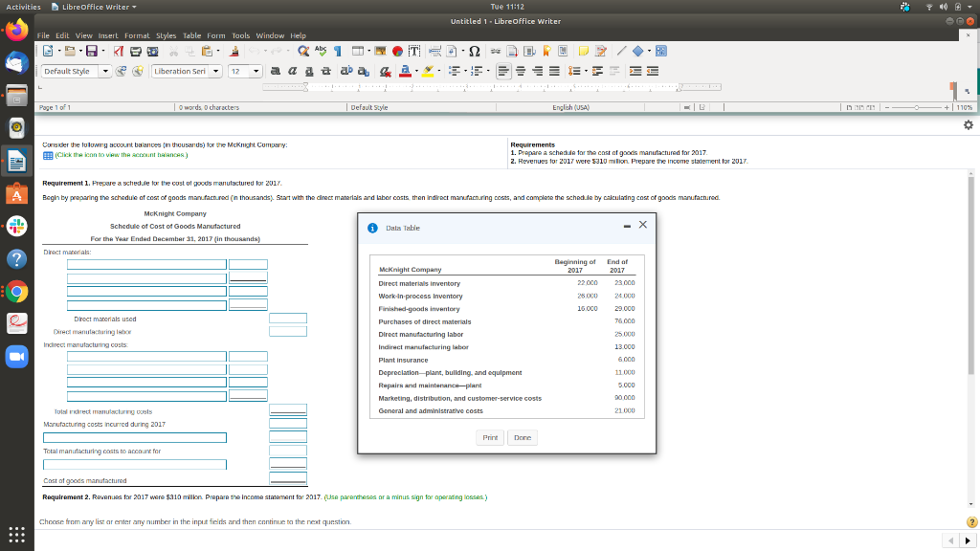Image resolution: width=980 pixels, height=551 pixels.
Task: Run the spelling check
Action: pyautogui.click(x=321, y=51)
